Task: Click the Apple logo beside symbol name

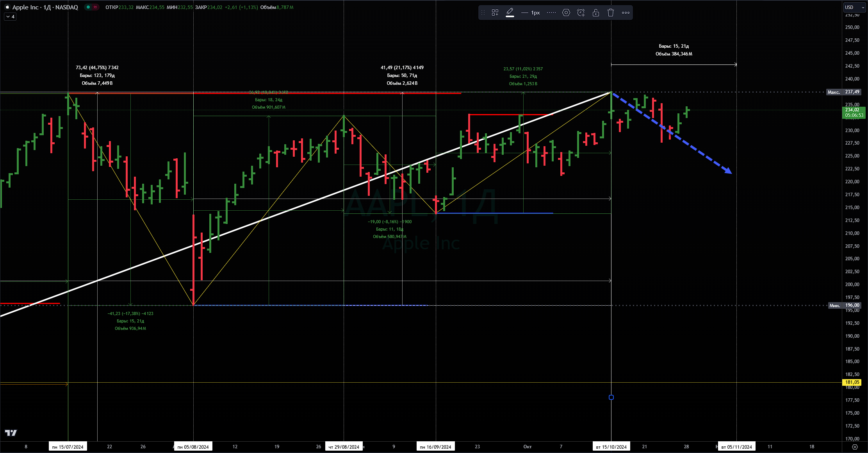Action: pyautogui.click(x=7, y=7)
